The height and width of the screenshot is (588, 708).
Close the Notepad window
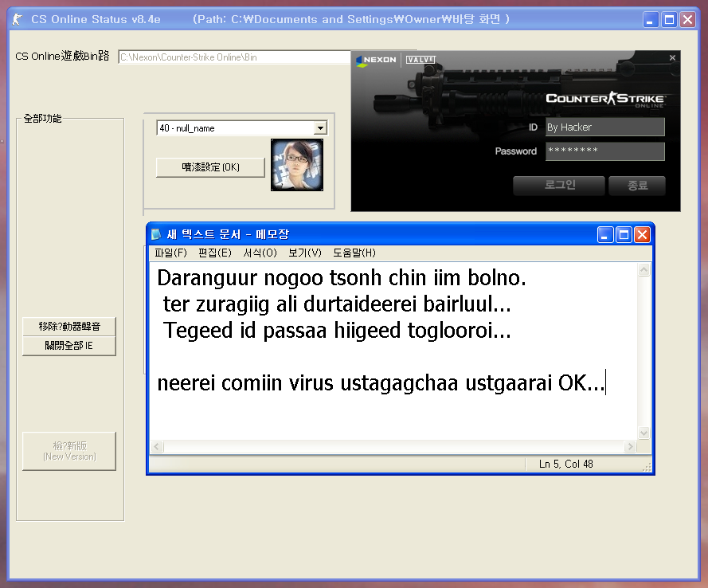[x=642, y=235]
